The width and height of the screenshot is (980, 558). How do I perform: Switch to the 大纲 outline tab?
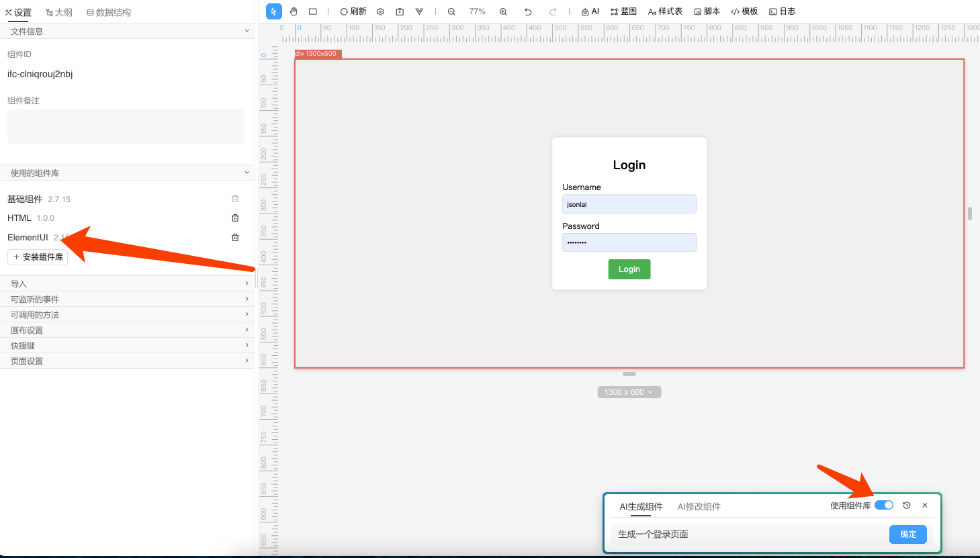(x=59, y=12)
